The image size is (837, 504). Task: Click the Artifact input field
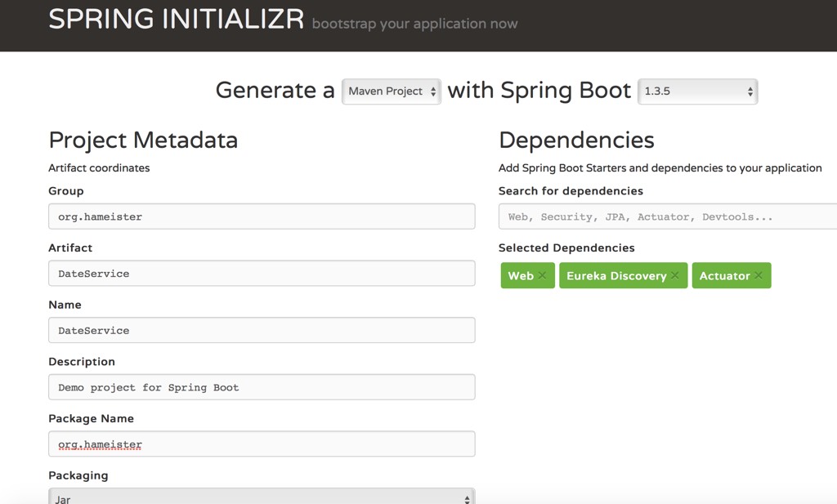tap(262, 274)
